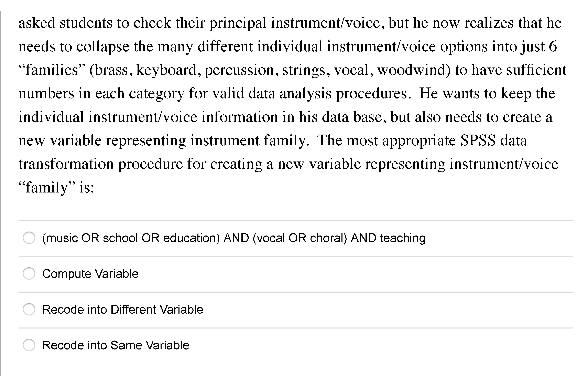This screenshot has width=588, height=376.
Task: Choose the "Recode into Same Variable" radio button
Action: pyautogui.click(x=29, y=345)
